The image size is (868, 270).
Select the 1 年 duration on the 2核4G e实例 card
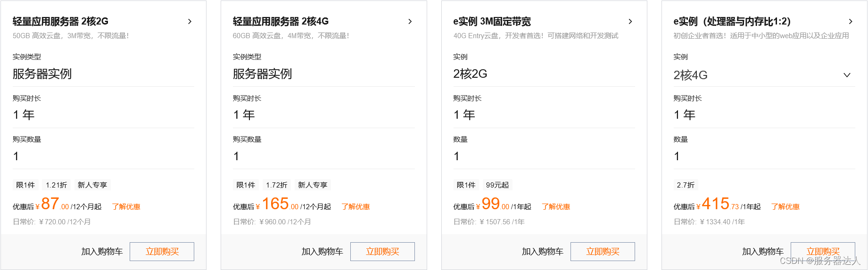tap(685, 115)
